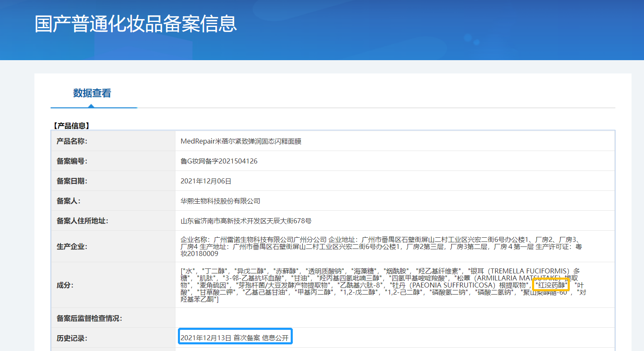Select filing number 鲁G妆网备字2021504126

click(219, 161)
